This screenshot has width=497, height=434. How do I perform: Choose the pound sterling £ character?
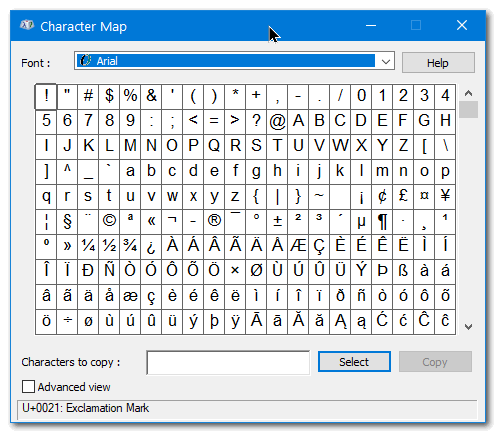[x=403, y=196]
